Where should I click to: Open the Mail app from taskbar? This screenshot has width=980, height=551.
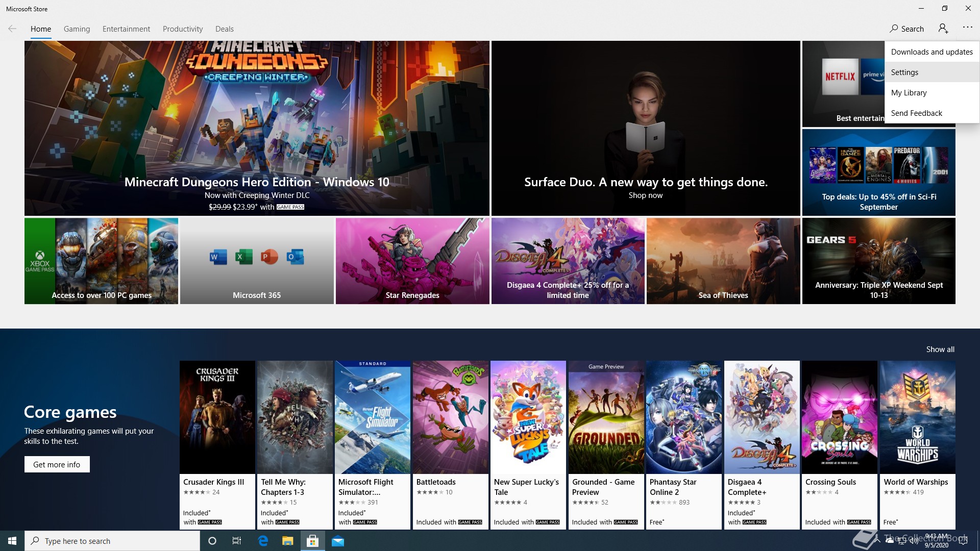click(338, 541)
